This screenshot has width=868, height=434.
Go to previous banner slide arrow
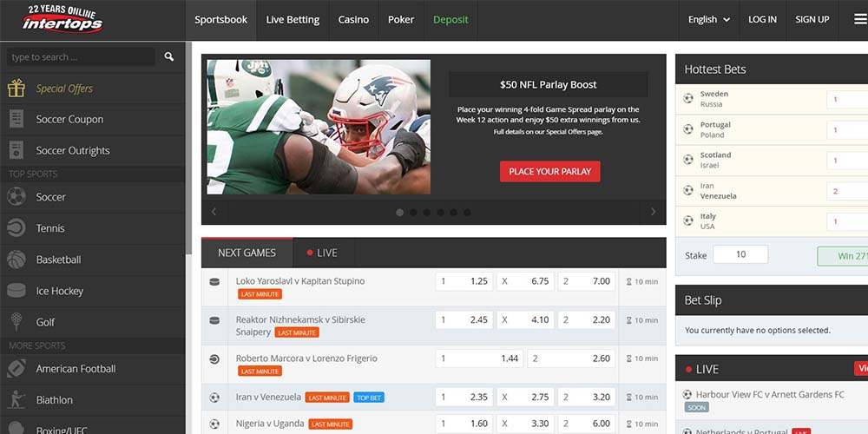point(214,212)
